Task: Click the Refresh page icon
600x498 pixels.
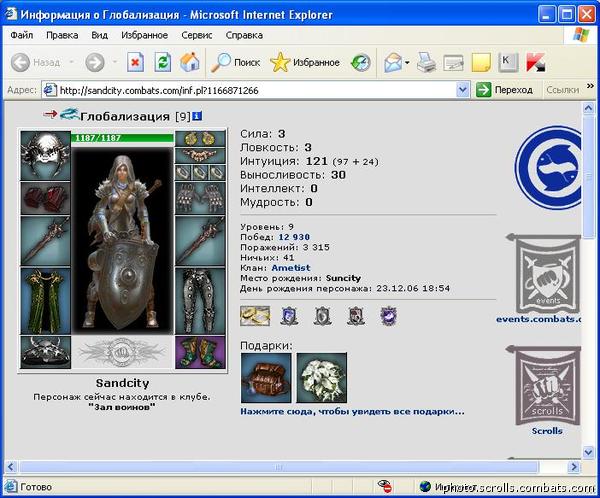Action: click(x=162, y=62)
